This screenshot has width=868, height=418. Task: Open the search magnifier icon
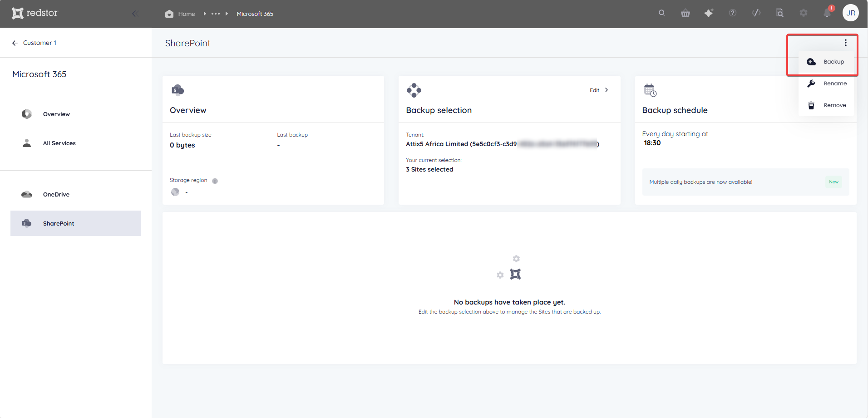[662, 13]
